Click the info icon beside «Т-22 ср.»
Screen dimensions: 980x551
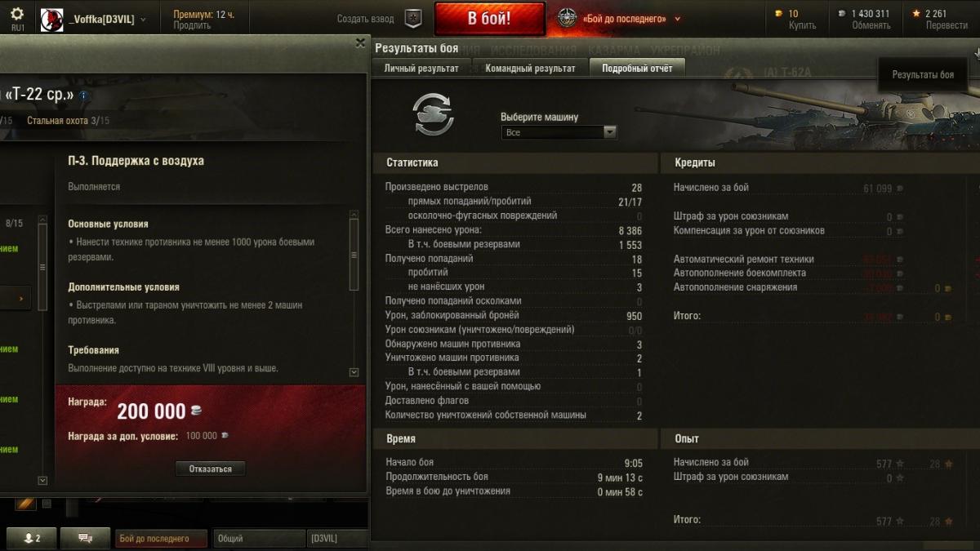(83, 96)
